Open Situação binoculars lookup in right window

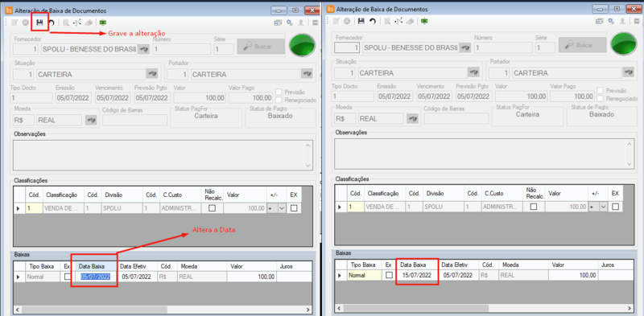click(x=473, y=72)
